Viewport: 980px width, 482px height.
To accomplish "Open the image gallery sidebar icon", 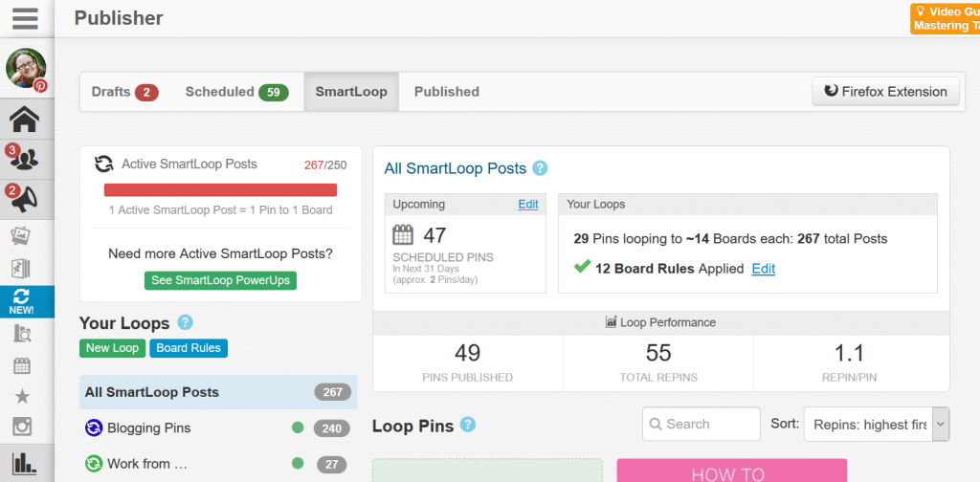I will (23, 236).
